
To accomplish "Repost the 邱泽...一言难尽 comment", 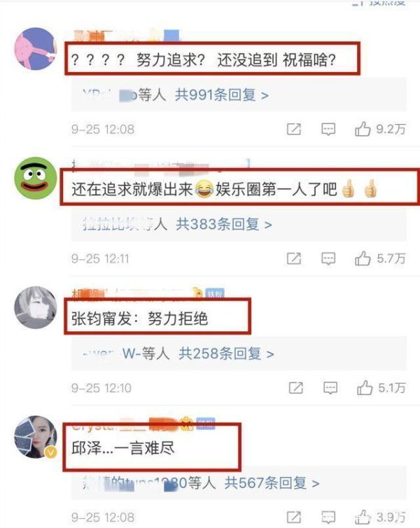I will (294, 517).
